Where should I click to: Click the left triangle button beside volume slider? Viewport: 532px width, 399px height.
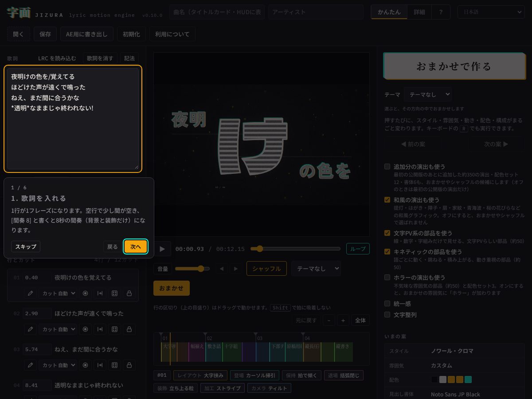[x=222, y=269]
